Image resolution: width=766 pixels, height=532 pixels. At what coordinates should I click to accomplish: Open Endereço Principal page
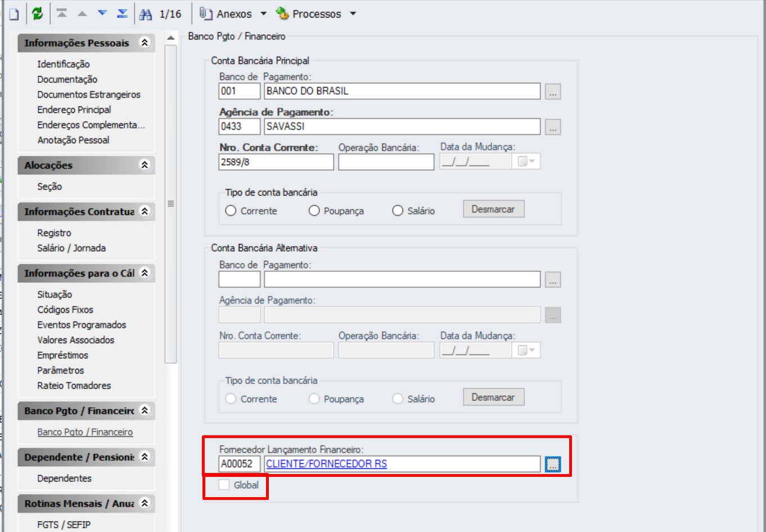pos(74,110)
